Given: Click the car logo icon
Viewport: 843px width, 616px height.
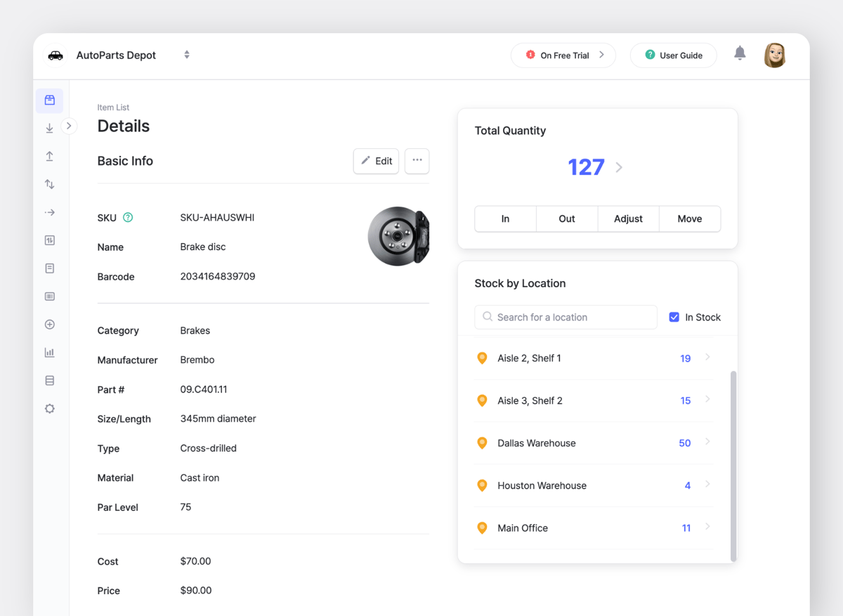Looking at the screenshot, I should pos(55,55).
